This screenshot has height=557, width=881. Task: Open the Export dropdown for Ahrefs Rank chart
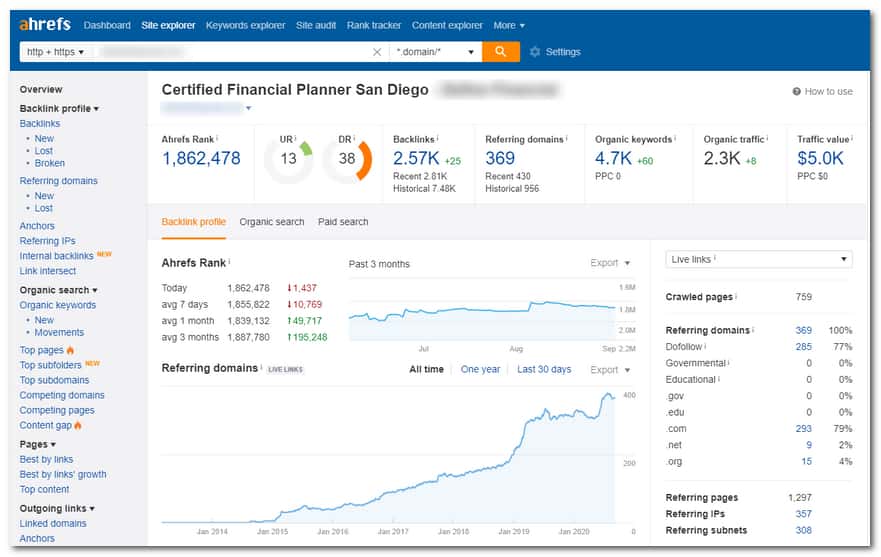click(610, 263)
